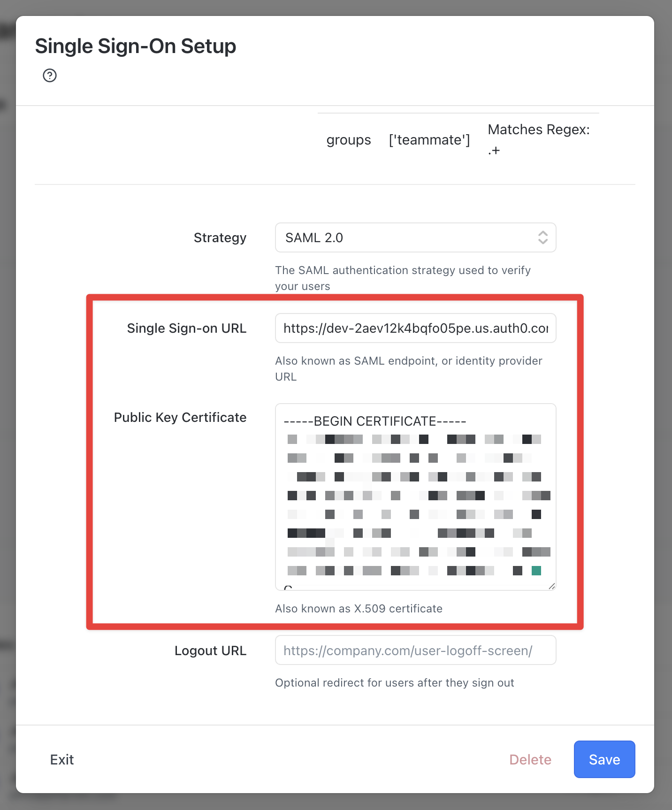Click the Public Key Certificate label
This screenshot has width=672, height=810.
180,418
